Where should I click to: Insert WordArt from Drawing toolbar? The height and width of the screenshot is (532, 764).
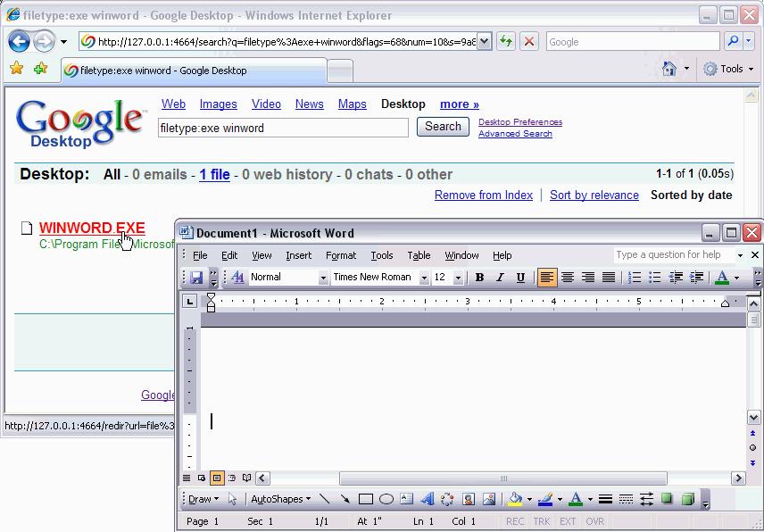coord(427,499)
